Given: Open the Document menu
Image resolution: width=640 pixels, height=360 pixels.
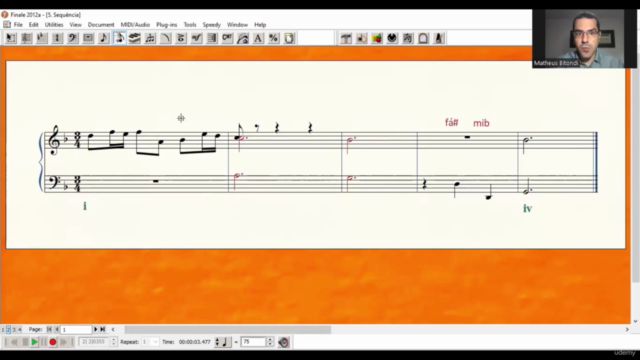Looking at the screenshot, I should pyautogui.click(x=101, y=24).
